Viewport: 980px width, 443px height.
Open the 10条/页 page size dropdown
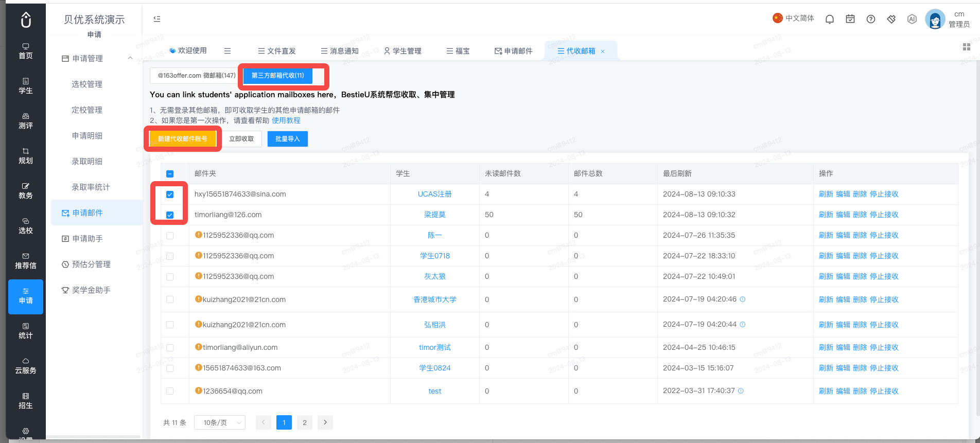[x=220, y=422]
